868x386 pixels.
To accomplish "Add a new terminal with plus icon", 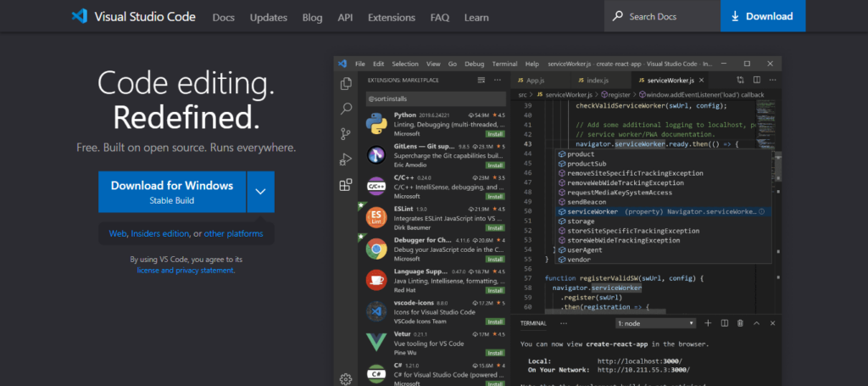I will [x=708, y=323].
